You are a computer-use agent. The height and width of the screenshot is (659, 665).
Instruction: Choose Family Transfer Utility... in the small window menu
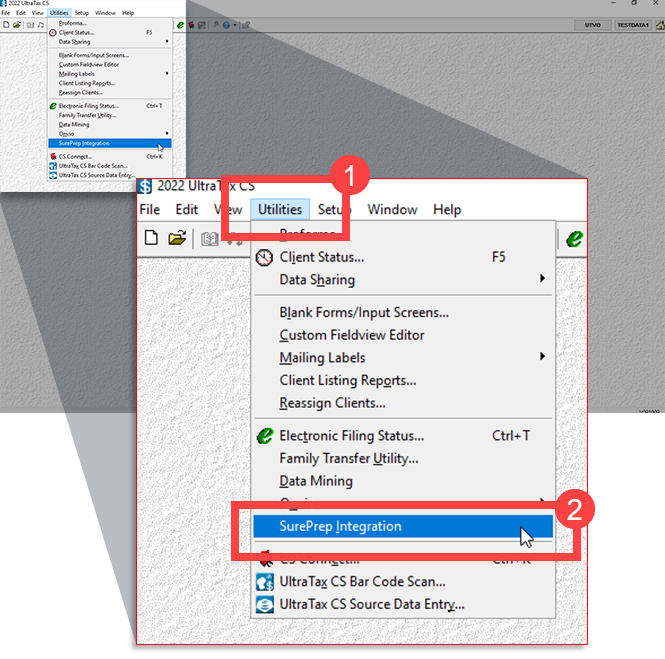(110, 115)
